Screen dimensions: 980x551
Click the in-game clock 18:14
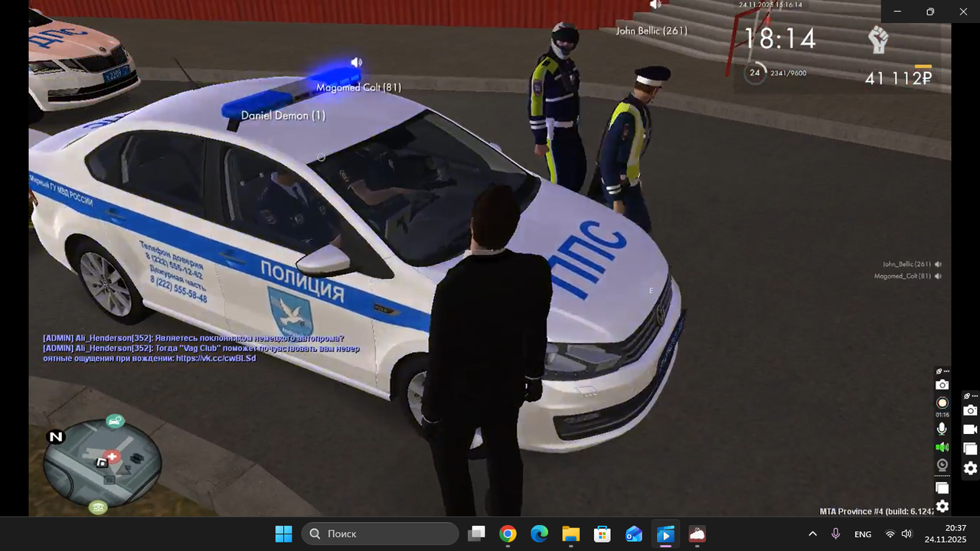click(780, 38)
